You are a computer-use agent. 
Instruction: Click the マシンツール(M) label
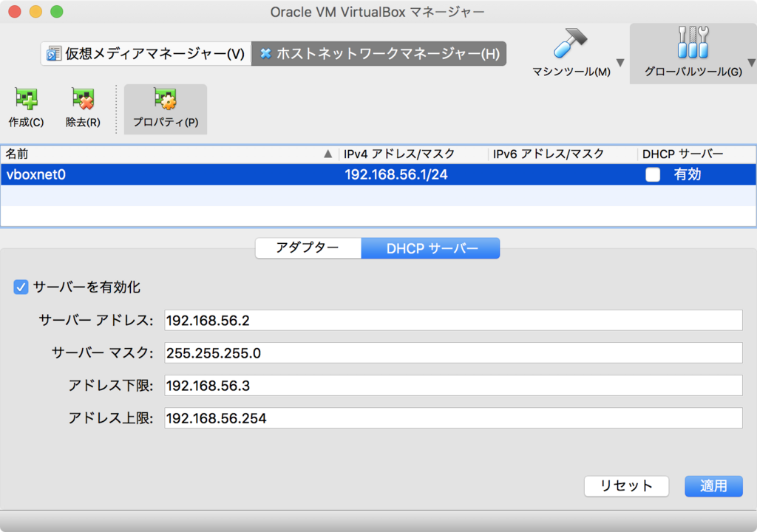571,72
